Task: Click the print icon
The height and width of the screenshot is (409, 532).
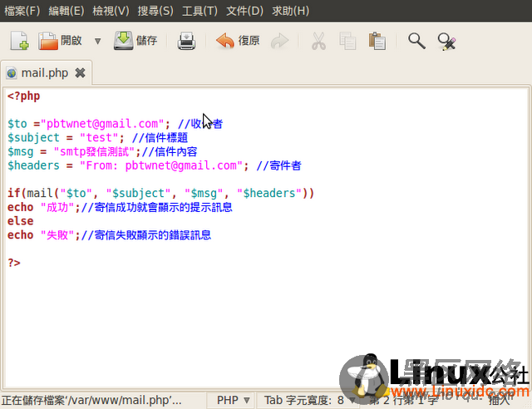Action: (186, 41)
